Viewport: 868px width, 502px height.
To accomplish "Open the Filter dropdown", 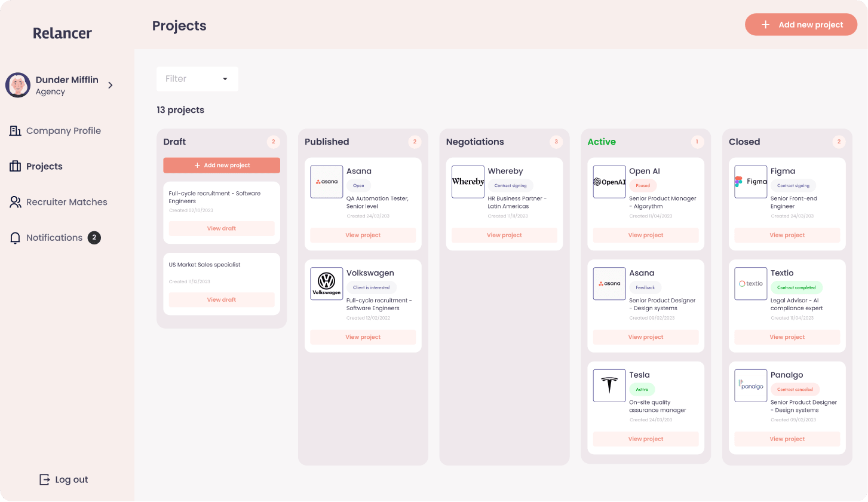I will [197, 79].
